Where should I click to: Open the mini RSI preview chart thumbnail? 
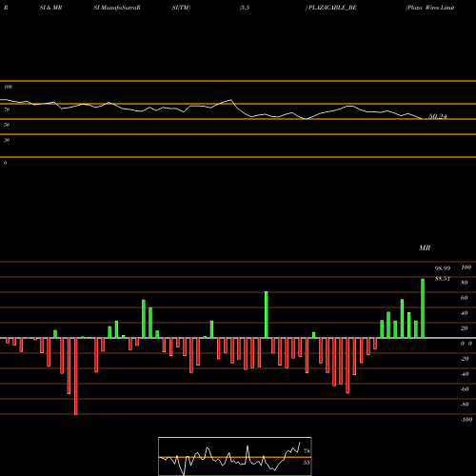235,456
